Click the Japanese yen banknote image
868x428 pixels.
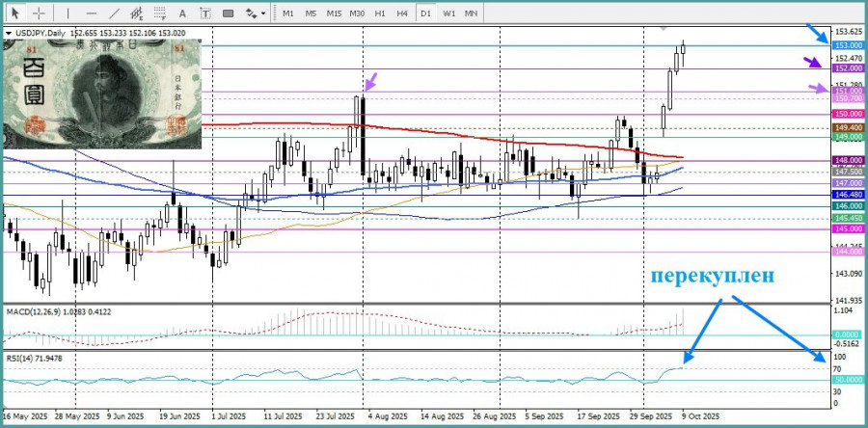pos(102,94)
